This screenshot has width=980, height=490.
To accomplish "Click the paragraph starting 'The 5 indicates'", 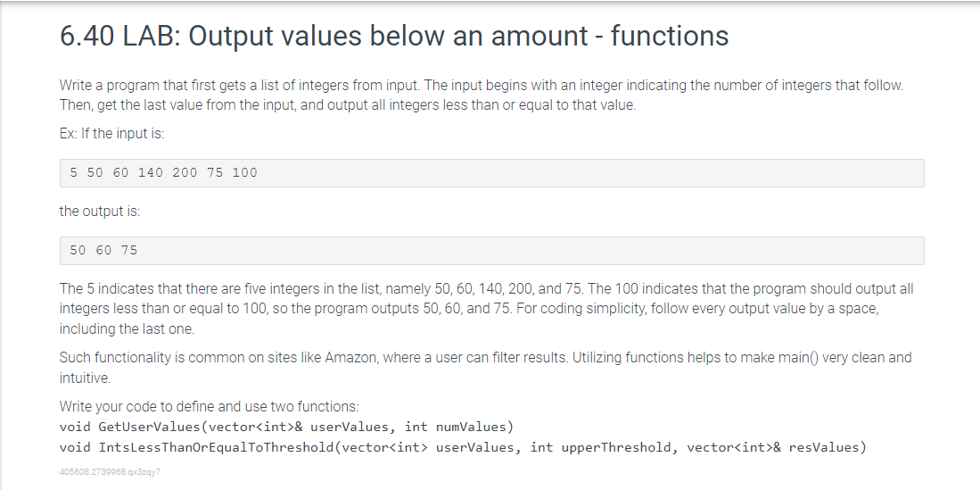I will click(486, 309).
